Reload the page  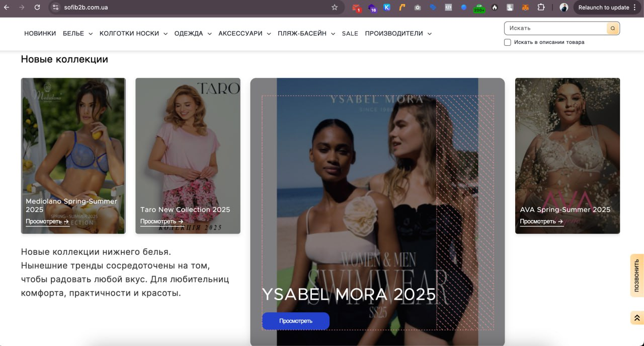(37, 8)
